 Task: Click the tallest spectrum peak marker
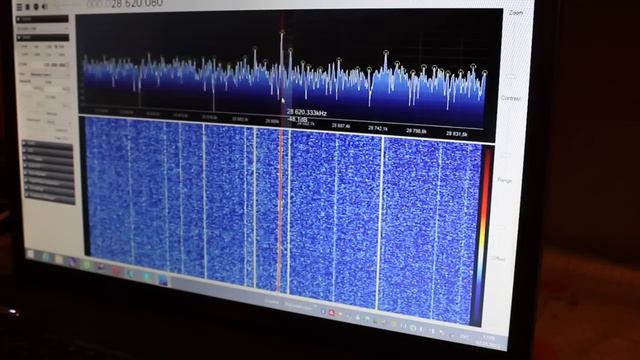282,32
